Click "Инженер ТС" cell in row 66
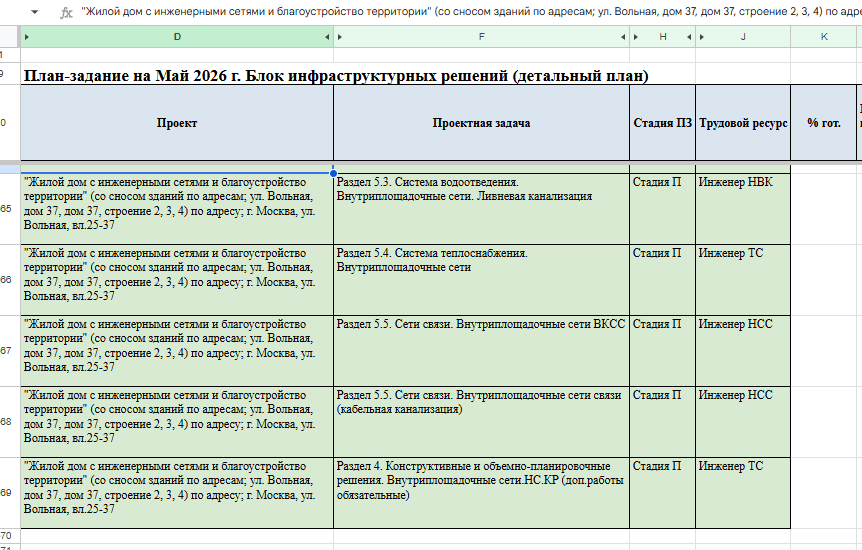 click(743, 280)
